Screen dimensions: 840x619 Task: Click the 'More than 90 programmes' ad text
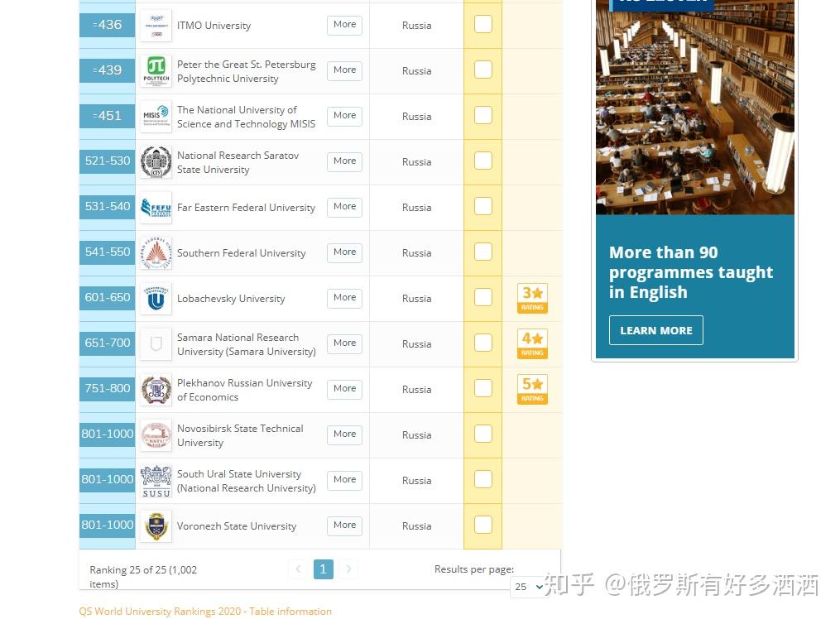[691, 272]
